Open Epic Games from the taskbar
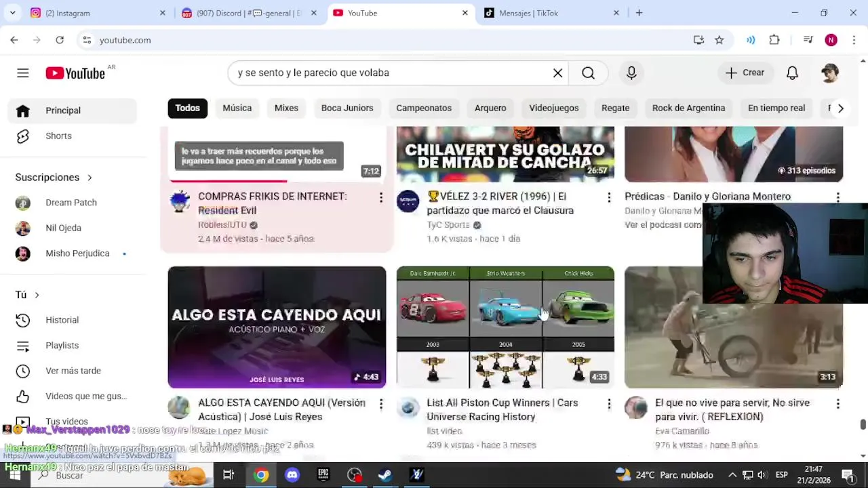 323,475
